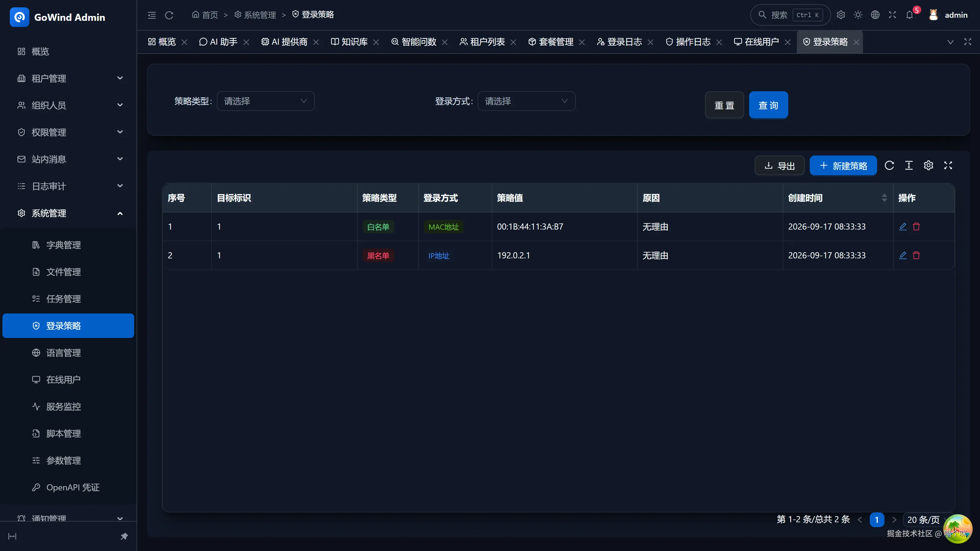Close the 操作日志 tab

coord(719,42)
